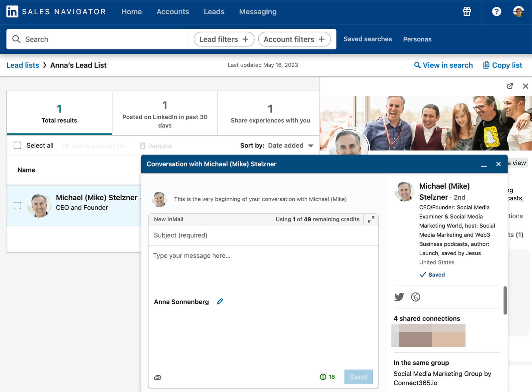Close the lead preview side panel
Screen dimensions: 532x392
point(525,86)
